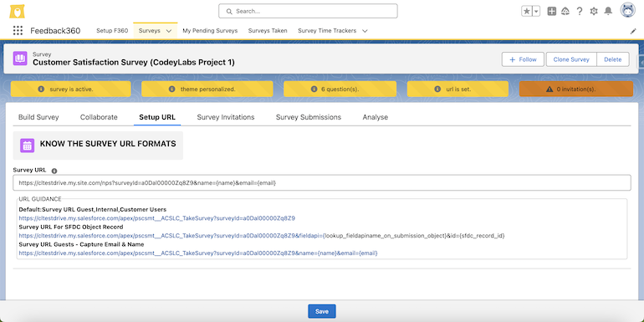Click info icon on theme personalized badge
644x322 pixels.
click(171, 89)
